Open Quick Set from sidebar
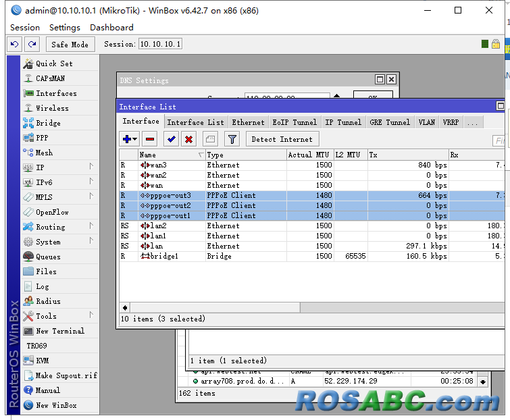 click(x=60, y=63)
